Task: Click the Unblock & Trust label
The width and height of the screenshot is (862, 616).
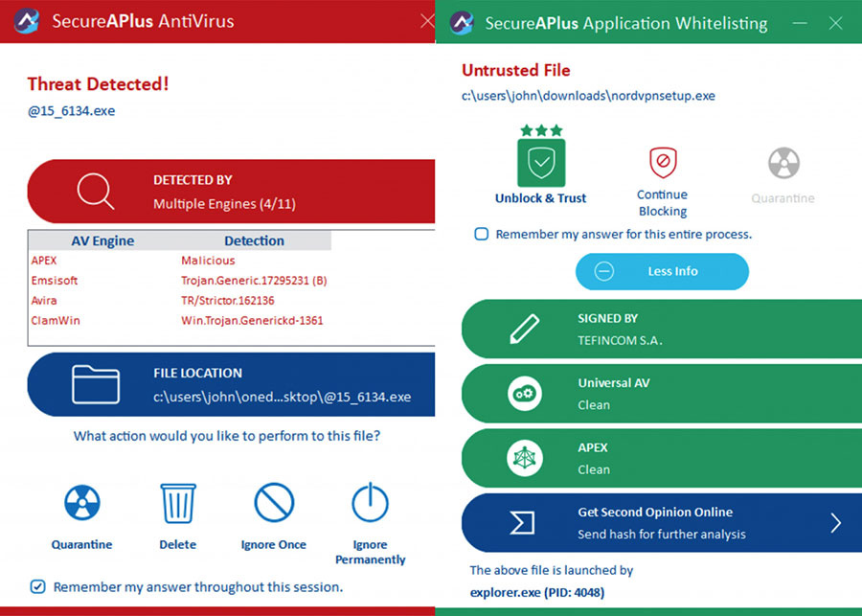Action: pos(540,198)
